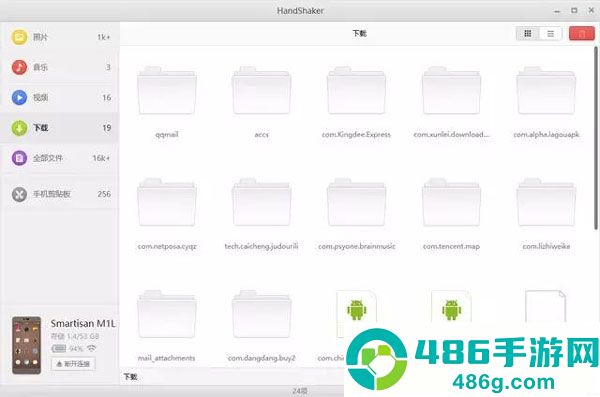Select the first Android APK file
Image resolution: width=600 pixels, height=397 pixels.
tap(357, 309)
